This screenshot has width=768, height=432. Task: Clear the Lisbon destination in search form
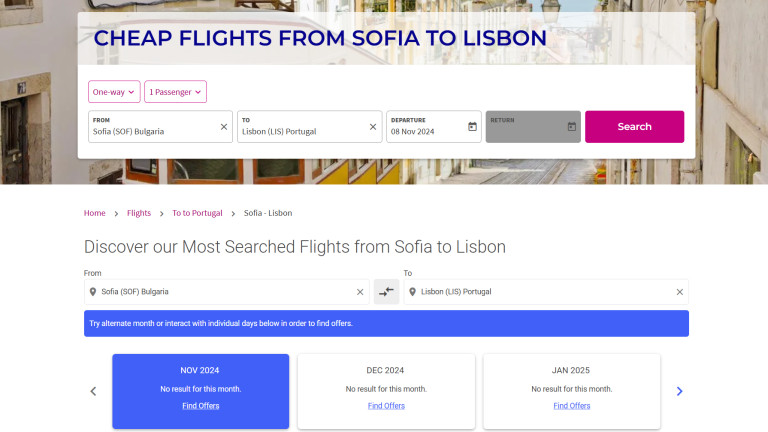tap(373, 127)
